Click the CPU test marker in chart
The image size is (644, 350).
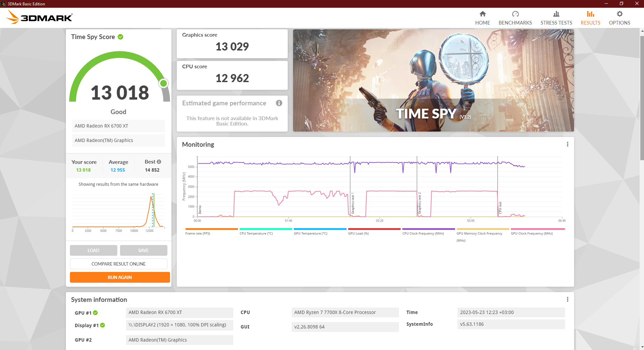click(500, 208)
